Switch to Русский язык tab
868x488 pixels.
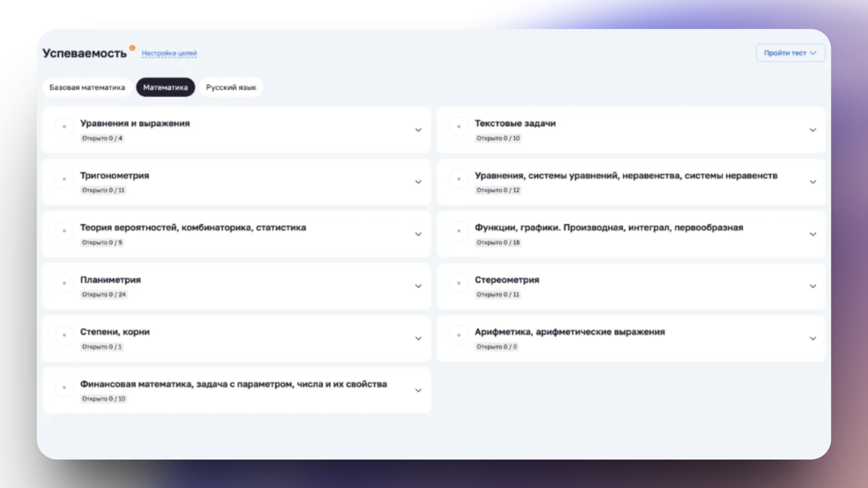point(231,87)
